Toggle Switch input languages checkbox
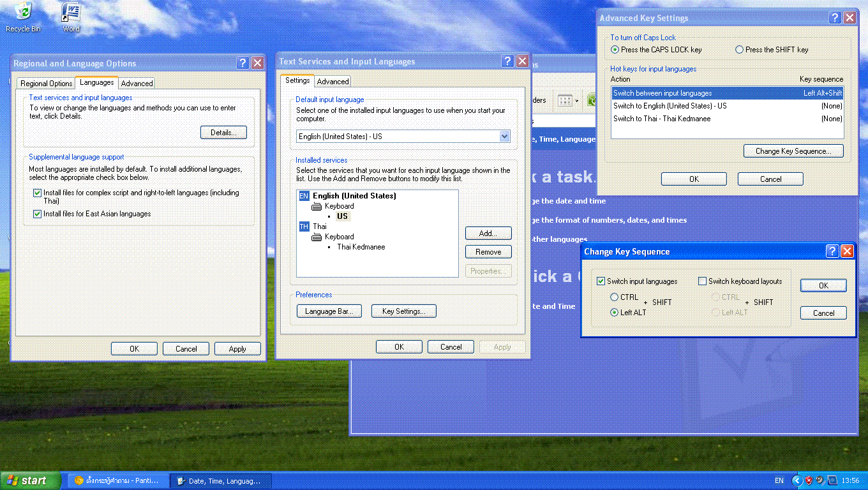Image resolution: width=868 pixels, height=490 pixels. click(601, 281)
